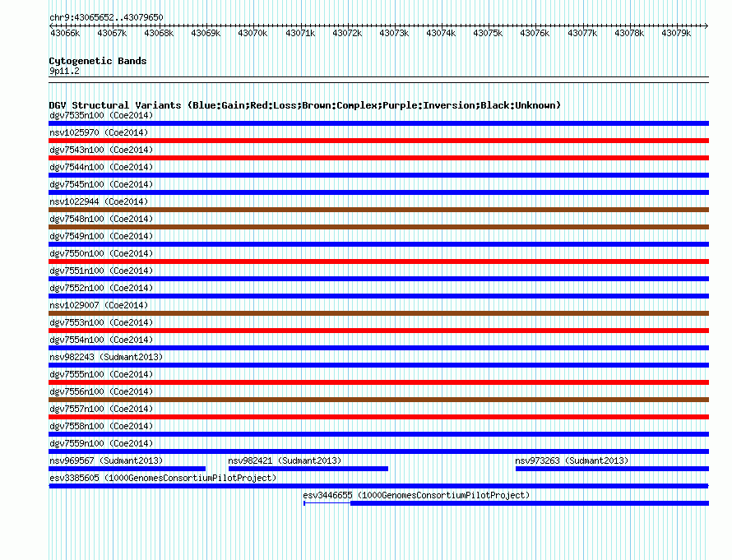This screenshot has width=732, height=560.
Task: Click the 43073k ruler mark
Action: 394,33
